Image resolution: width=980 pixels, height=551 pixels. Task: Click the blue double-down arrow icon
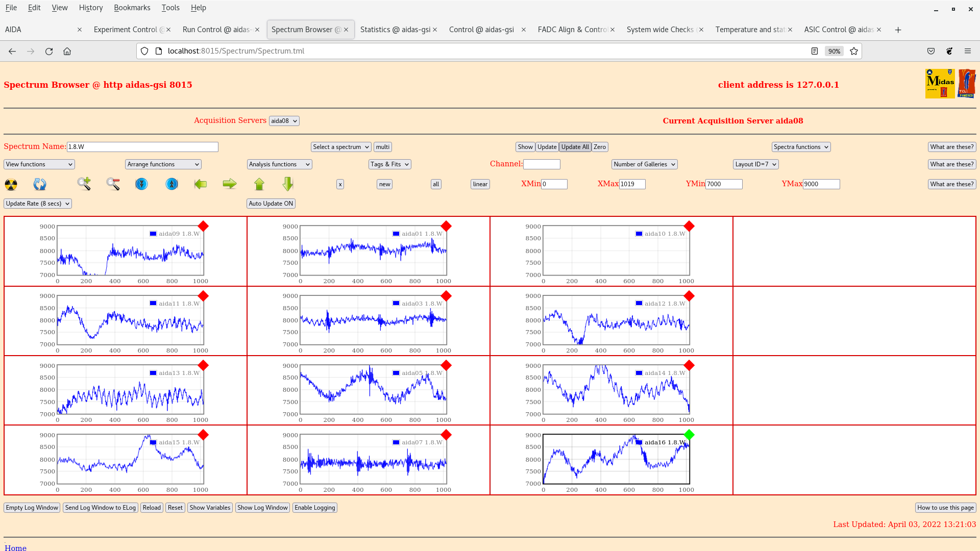pyautogui.click(x=141, y=184)
